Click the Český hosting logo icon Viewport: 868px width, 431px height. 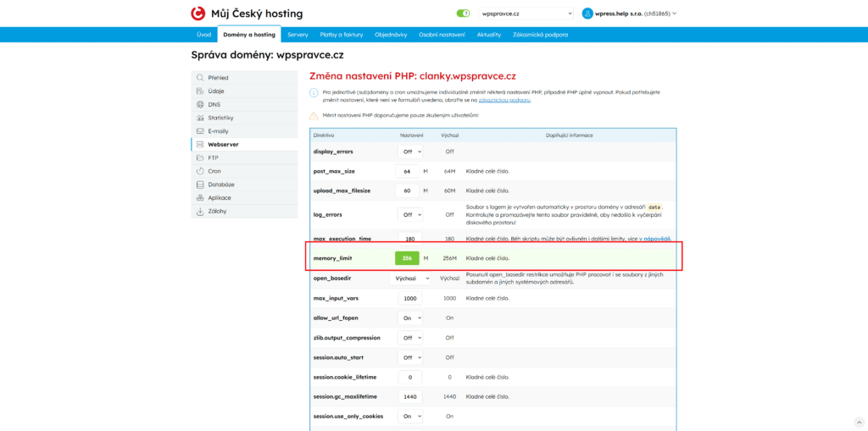point(198,14)
